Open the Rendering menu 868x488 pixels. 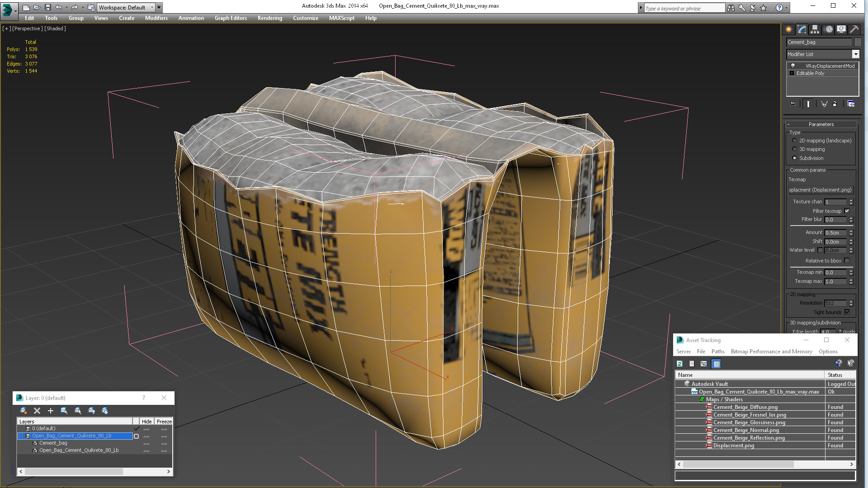click(269, 18)
